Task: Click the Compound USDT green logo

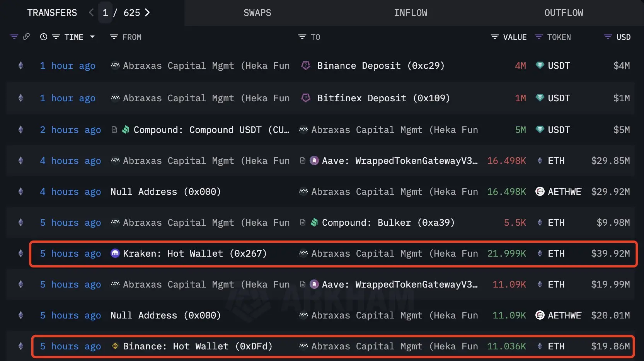Action: pyautogui.click(x=126, y=129)
